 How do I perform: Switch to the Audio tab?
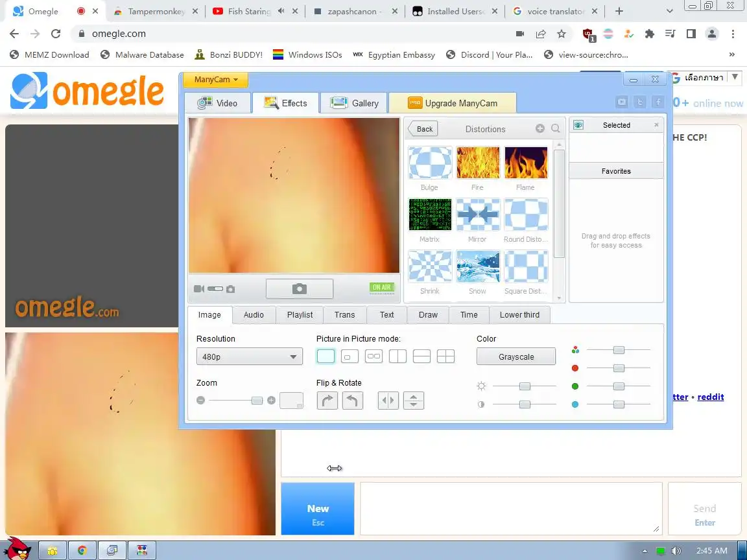[254, 315]
